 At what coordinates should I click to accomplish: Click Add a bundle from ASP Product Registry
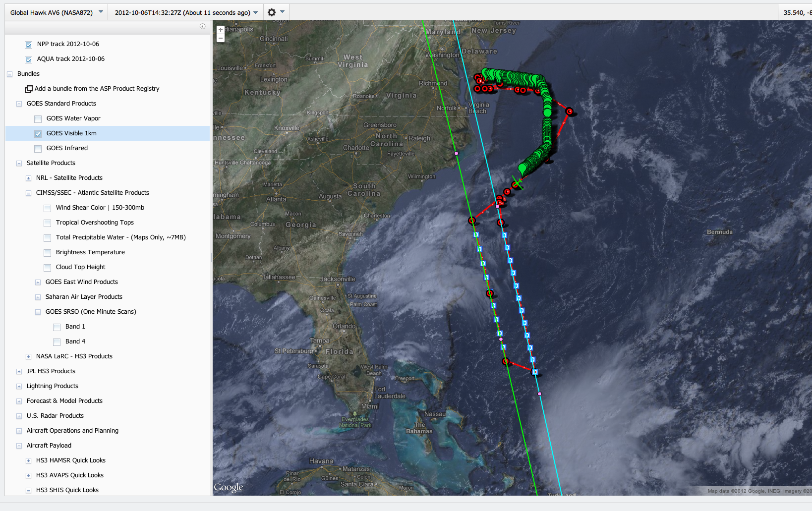click(97, 89)
